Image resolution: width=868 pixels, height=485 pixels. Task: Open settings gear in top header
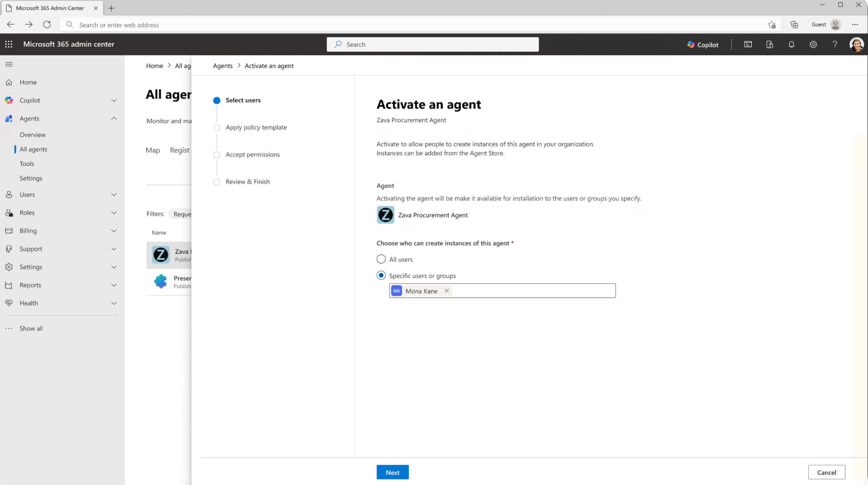point(813,44)
